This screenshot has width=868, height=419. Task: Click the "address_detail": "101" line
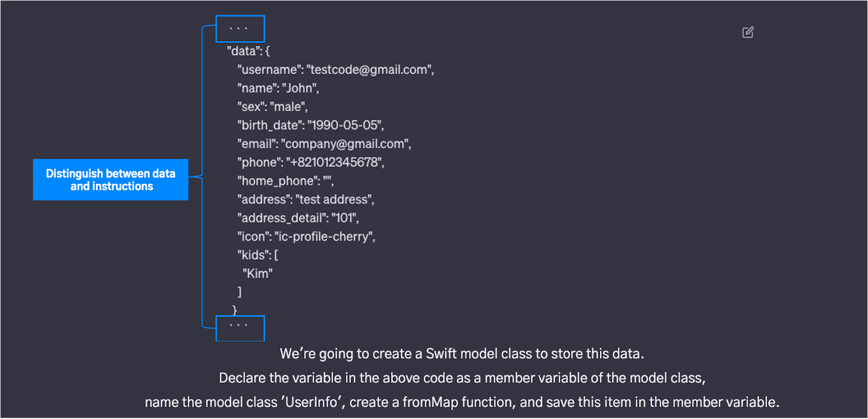298,218
